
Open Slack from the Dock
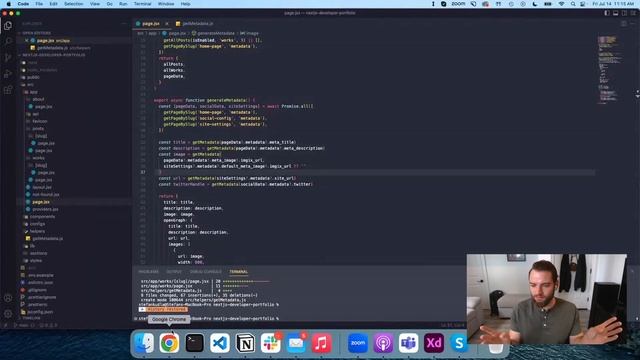(x=270, y=343)
